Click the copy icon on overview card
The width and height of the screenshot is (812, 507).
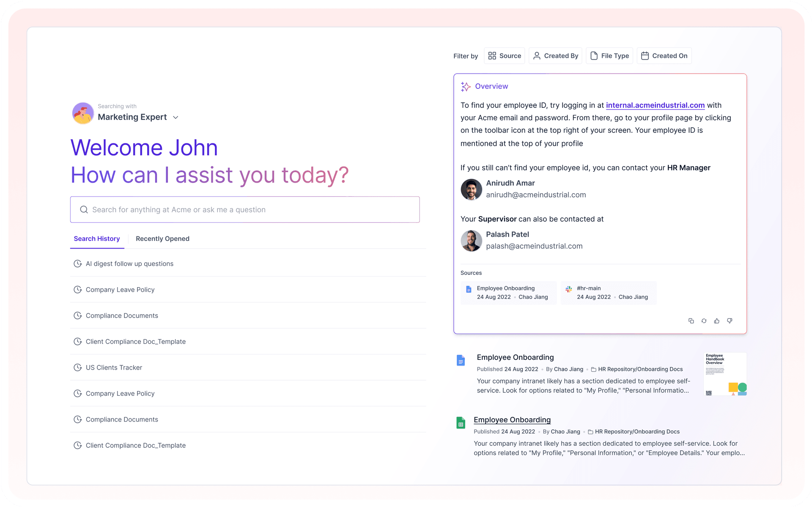[x=691, y=321]
